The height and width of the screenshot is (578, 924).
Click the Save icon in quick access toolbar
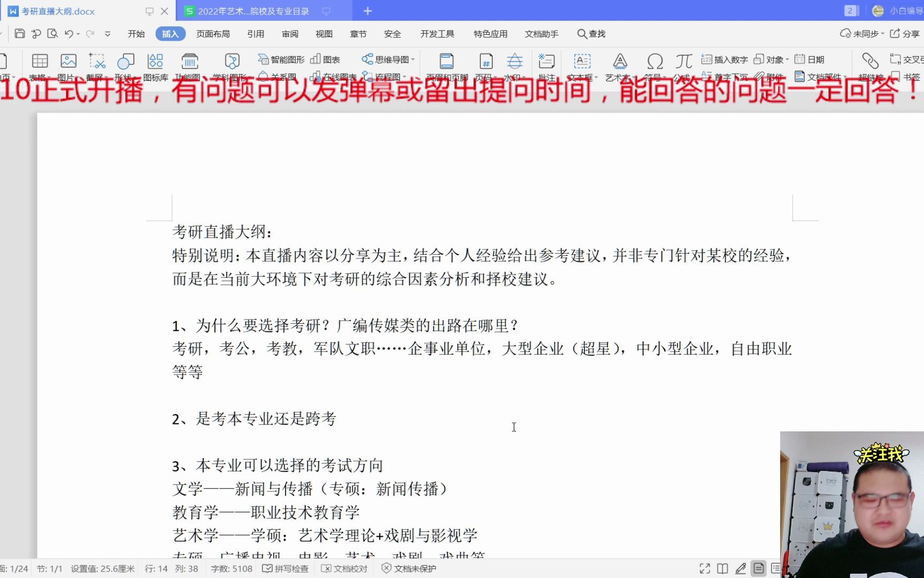click(x=20, y=34)
